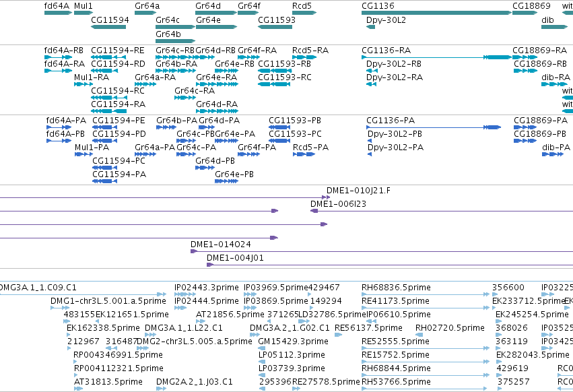Screen dimensions: 573x392
Task: Open transcript CG11594-RD
Action: tap(118, 63)
